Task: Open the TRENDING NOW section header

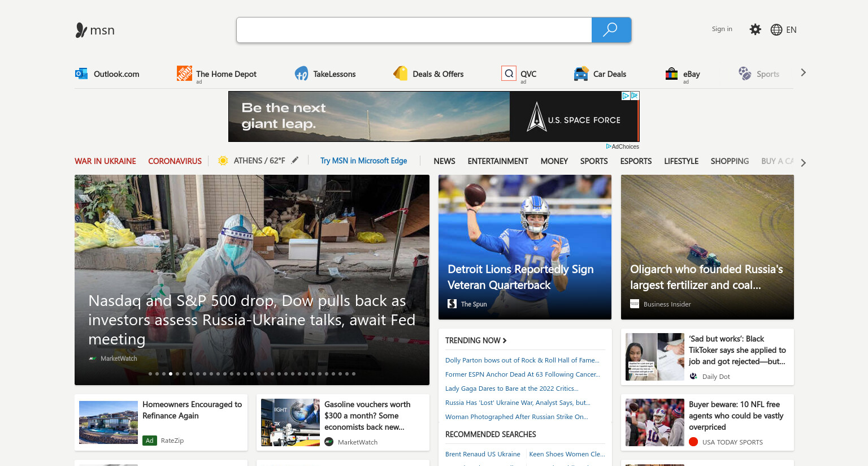Action: coord(476,340)
